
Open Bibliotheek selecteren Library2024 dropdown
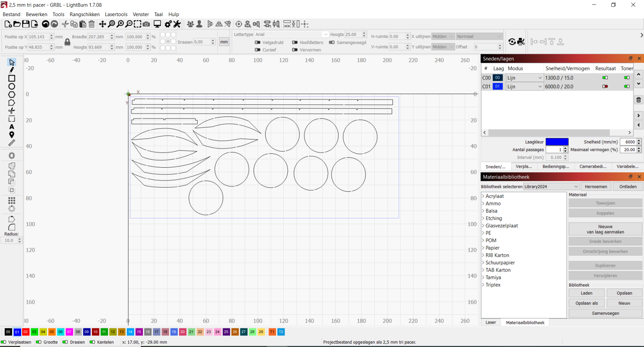[551, 187]
